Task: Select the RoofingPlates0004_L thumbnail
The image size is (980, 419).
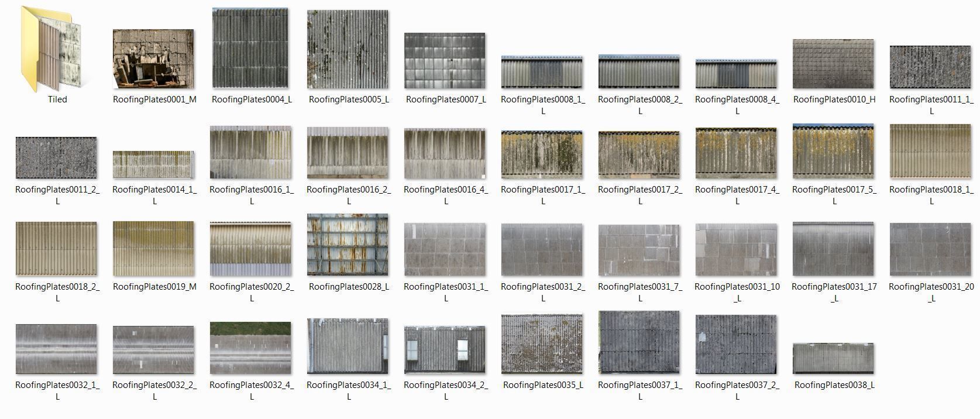Action: pyautogui.click(x=250, y=49)
